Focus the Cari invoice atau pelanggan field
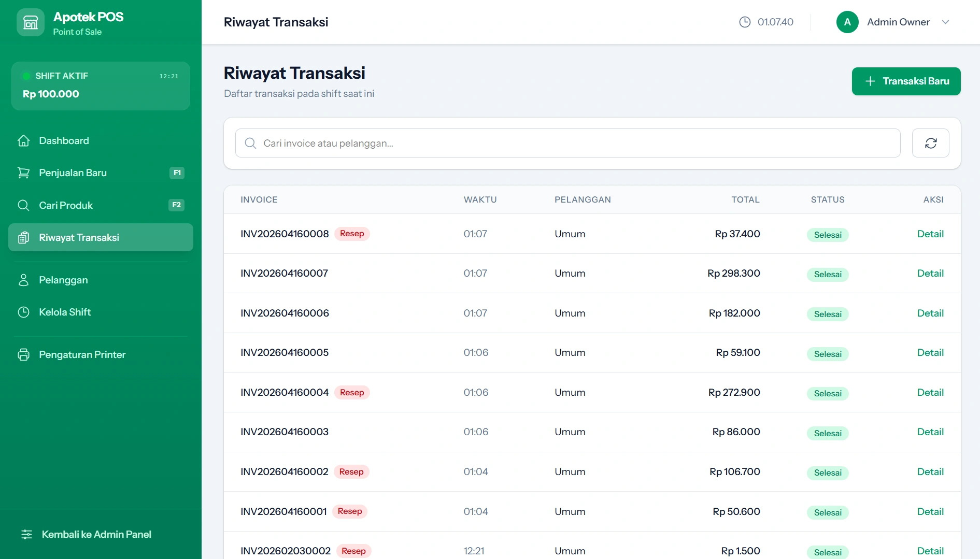The width and height of the screenshot is (980, 559). pyautogui.click(x=567, y=143)
